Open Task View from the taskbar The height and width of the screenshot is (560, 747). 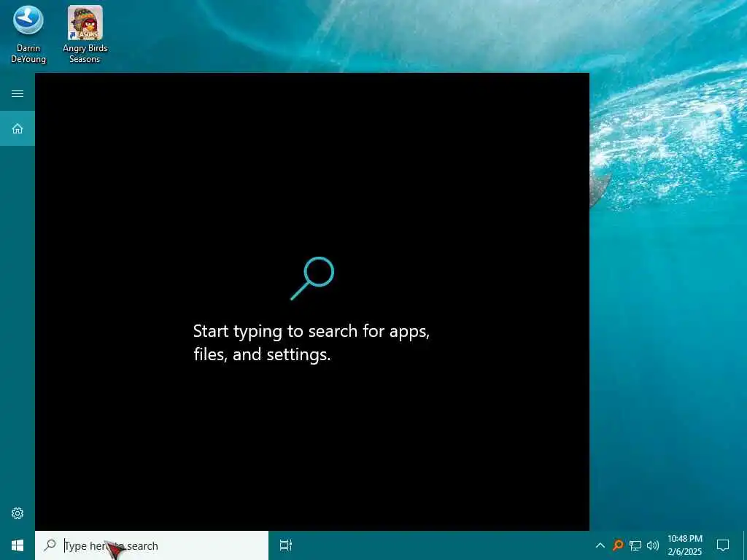coord(286,545)
